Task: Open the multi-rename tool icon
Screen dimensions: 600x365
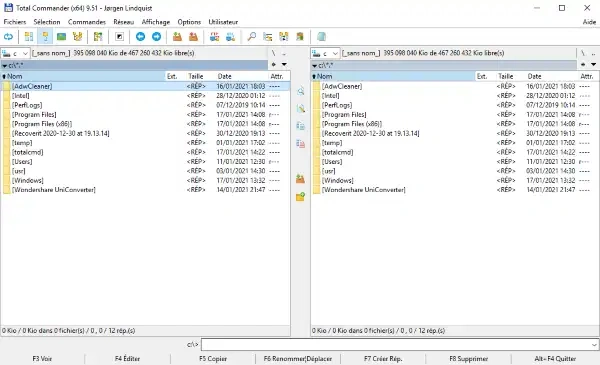Action: [x=268, y=37]
